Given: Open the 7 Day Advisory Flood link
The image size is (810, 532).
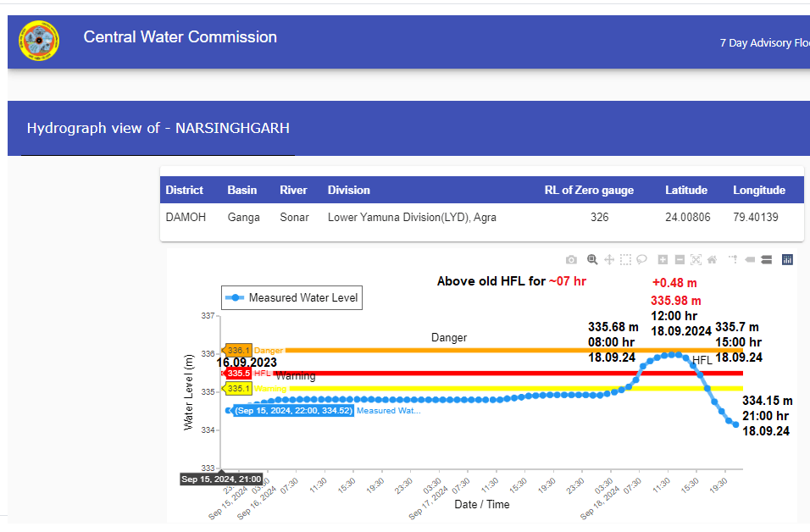Looking at the screenshot, I should click(763, 43).
